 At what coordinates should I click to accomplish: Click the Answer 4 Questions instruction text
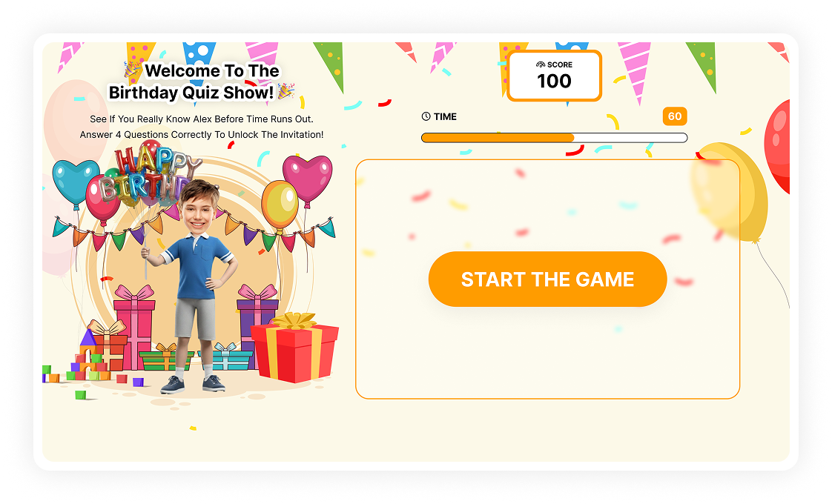click(x=202, y=135)
